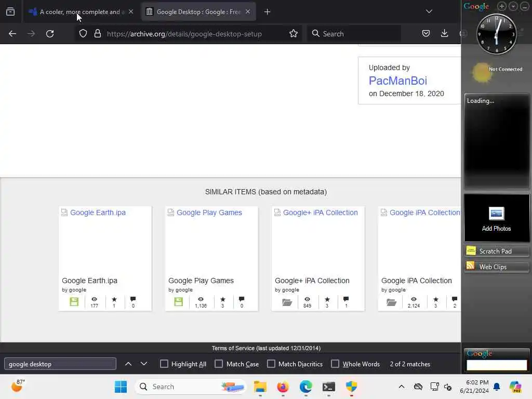Open Google Earth.ipa item link

(x=98, y=212)
